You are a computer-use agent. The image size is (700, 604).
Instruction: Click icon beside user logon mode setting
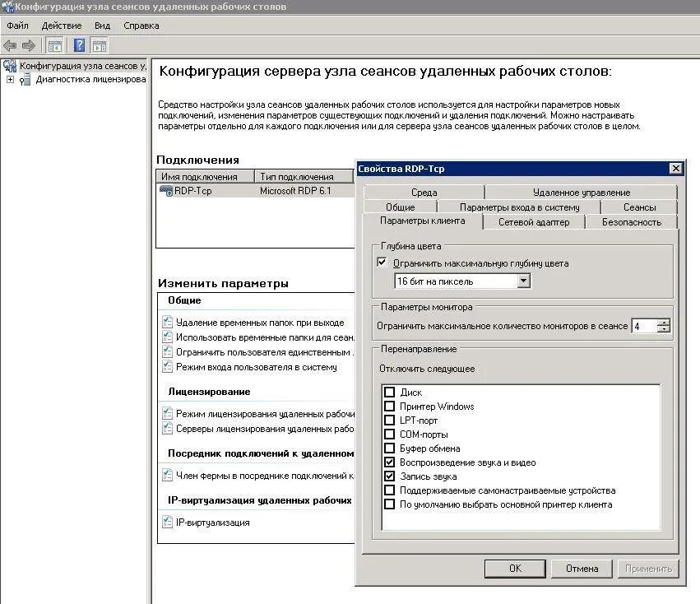(x=167, y=366)
